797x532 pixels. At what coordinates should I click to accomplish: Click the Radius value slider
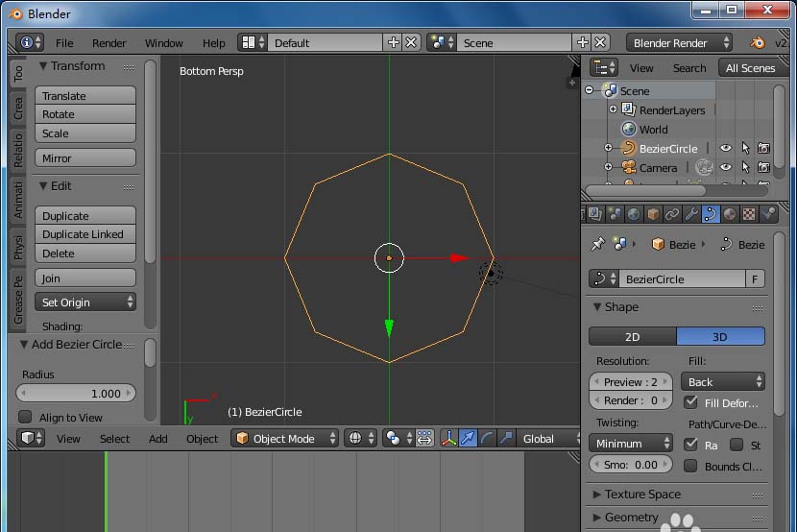point(77,394)
